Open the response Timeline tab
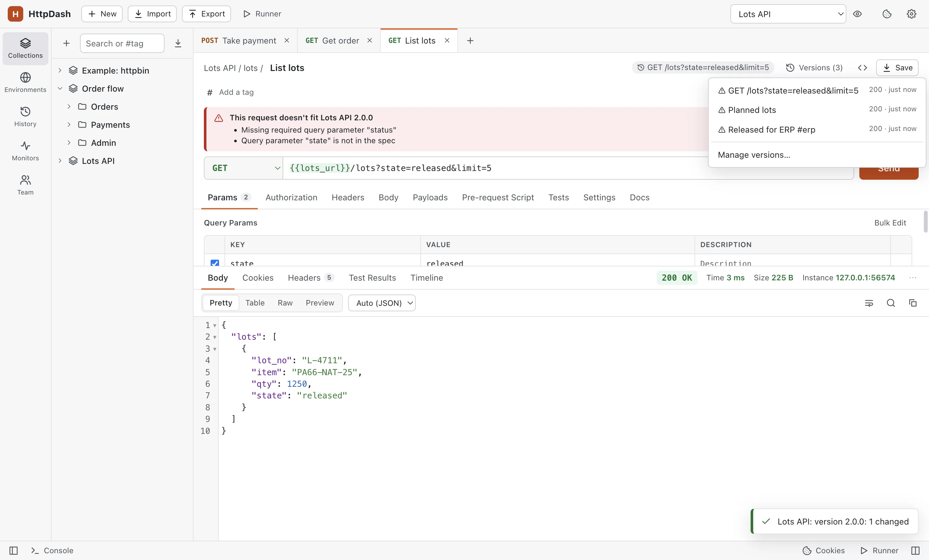The width and height of the screenshot is (929, 560). (426, 277)
